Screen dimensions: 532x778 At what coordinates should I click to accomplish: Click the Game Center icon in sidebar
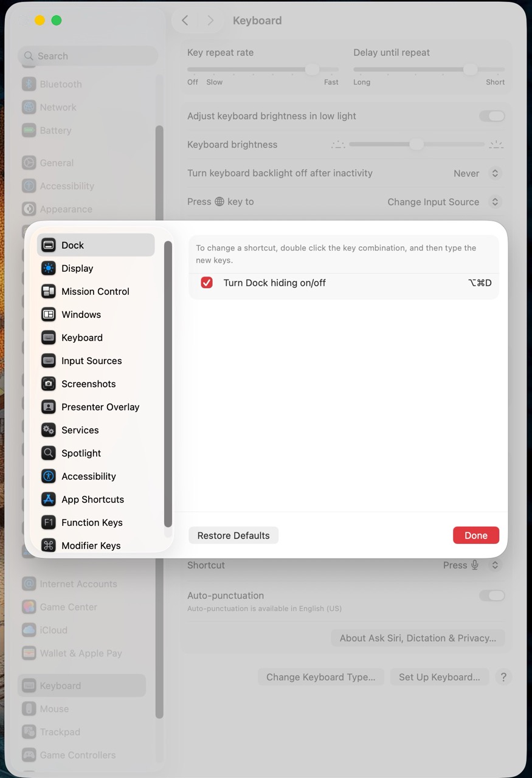(x=29, y=607)
